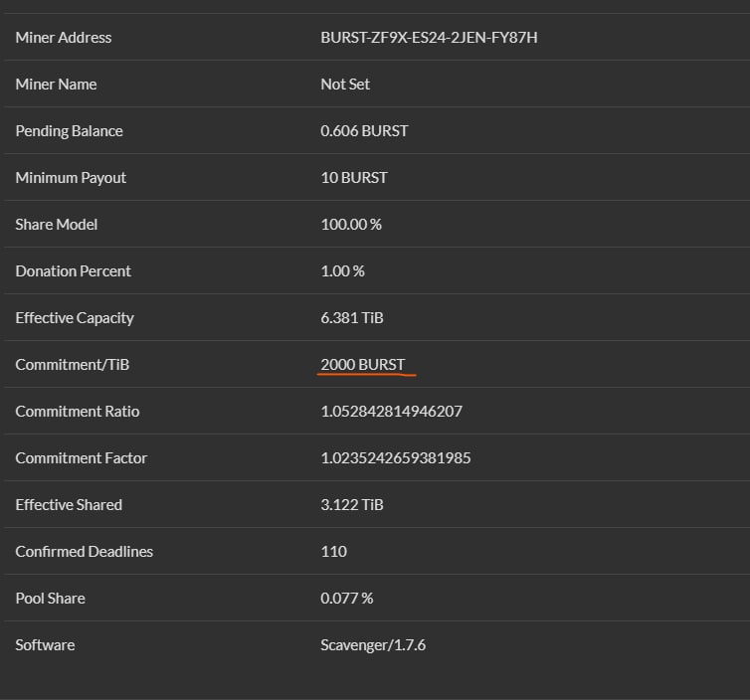Click the underlined 2000 BURST commitment value
The width and height of the screenshot is (750, 700).
point(362,365)
